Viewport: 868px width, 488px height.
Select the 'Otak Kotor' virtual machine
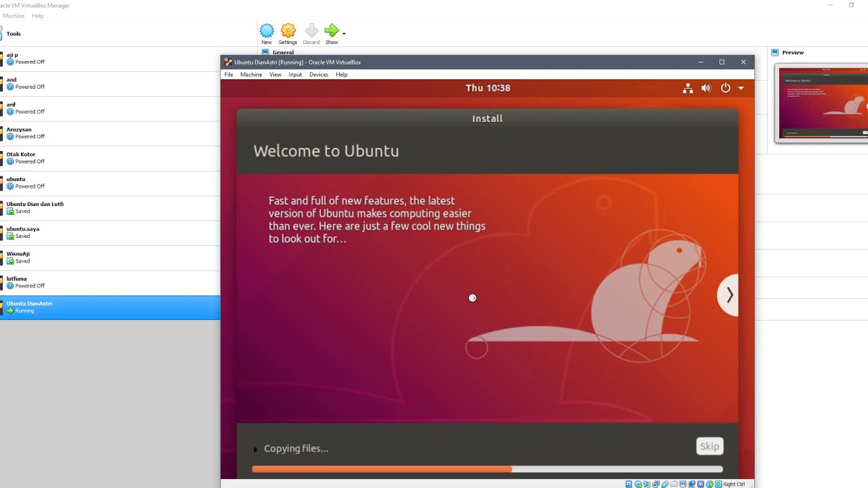tap(110, 158)
